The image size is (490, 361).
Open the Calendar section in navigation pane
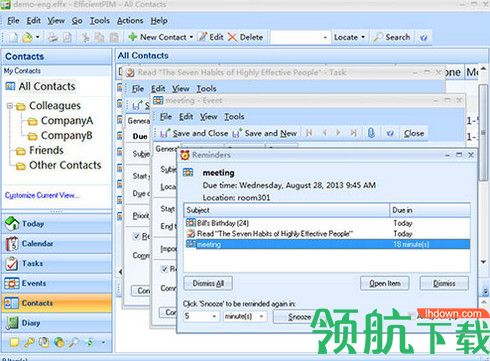point(57,244)
